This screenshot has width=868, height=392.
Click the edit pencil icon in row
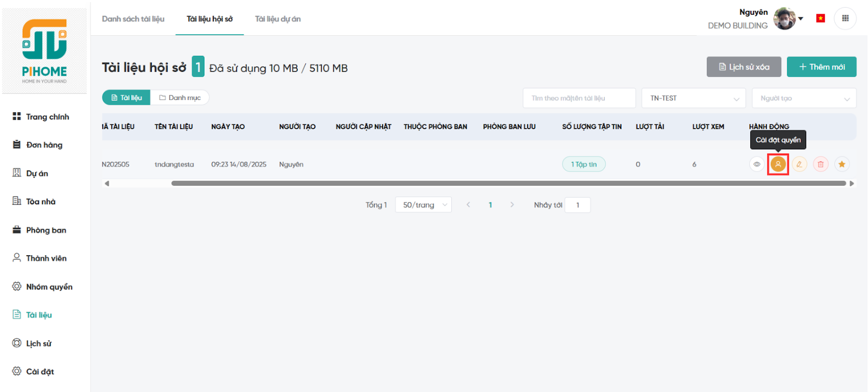click(799, 164)
